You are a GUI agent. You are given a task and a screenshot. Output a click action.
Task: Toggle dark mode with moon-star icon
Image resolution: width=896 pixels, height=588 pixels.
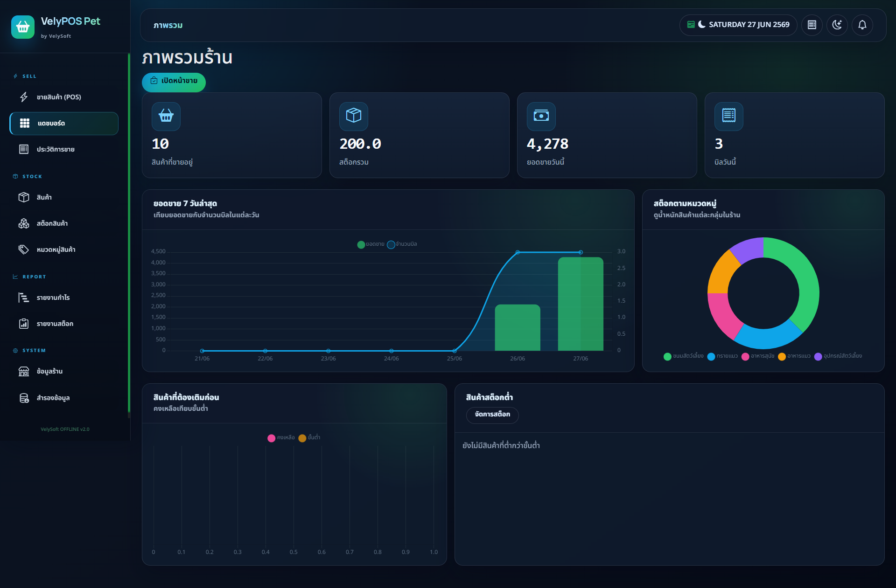pos(837,25)
